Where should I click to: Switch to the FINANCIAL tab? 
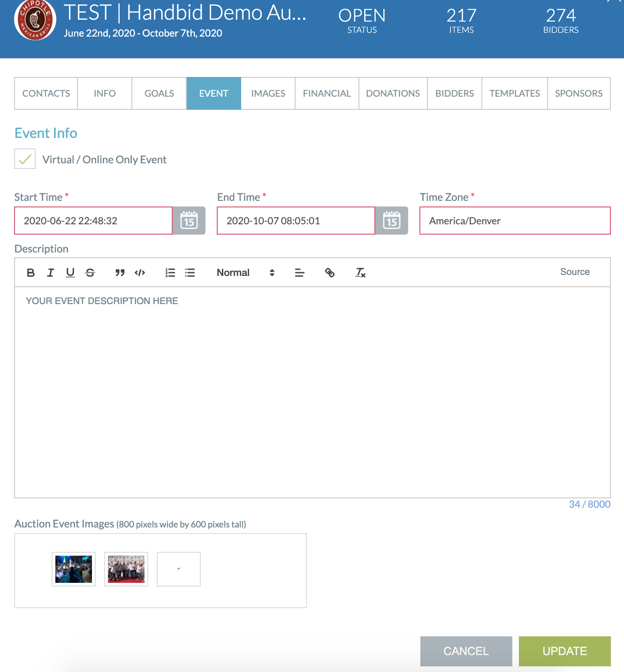tap(327, 93)
